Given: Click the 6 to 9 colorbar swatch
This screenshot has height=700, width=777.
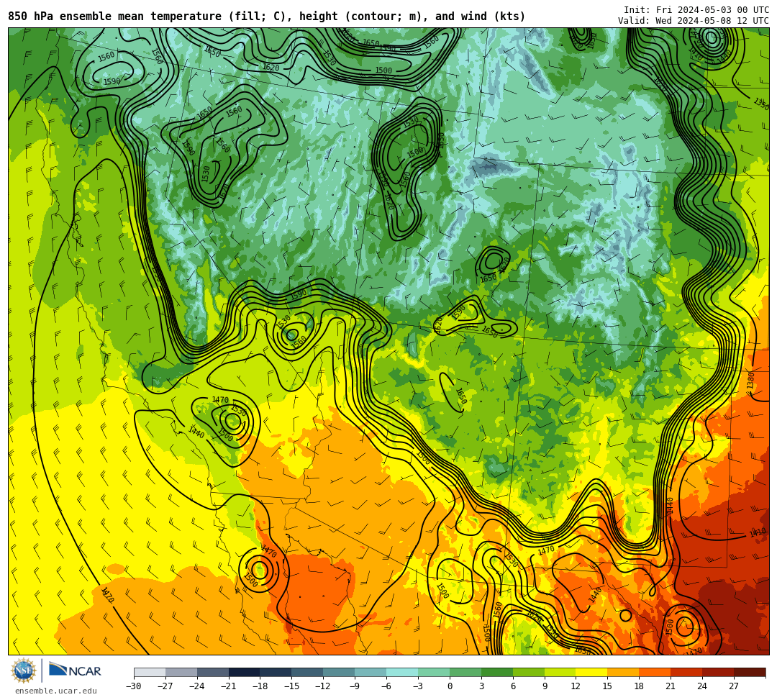Looking at the screenshot, I should [x=529, y=672].
